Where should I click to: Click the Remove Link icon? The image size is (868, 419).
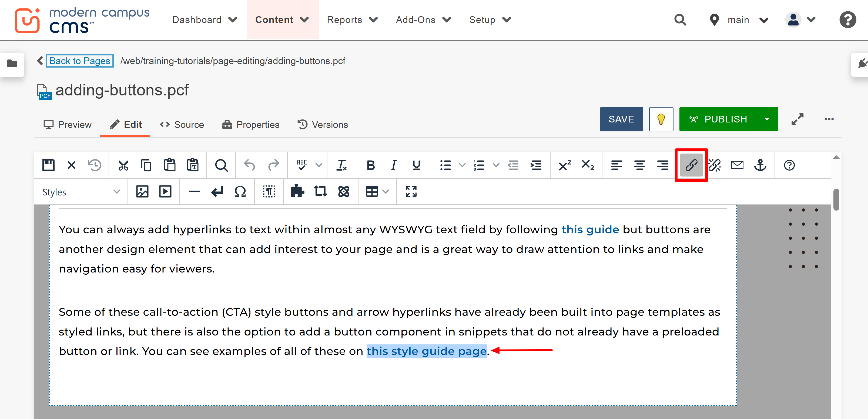coord(715,165)
